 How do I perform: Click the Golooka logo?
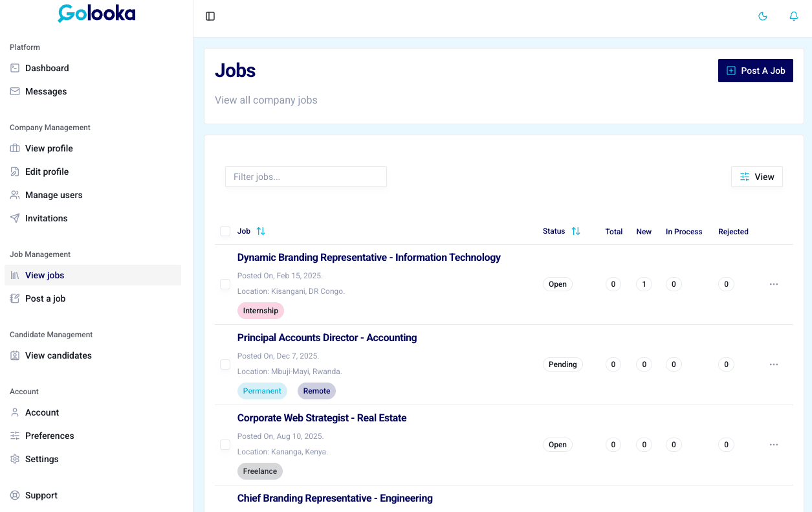tap(96, 14)
